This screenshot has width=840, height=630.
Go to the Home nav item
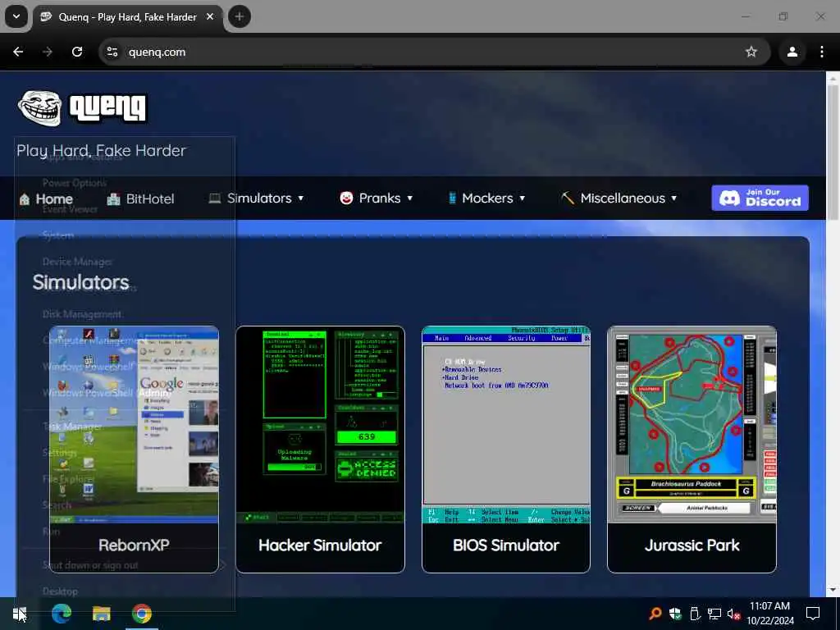click(46, 199)
